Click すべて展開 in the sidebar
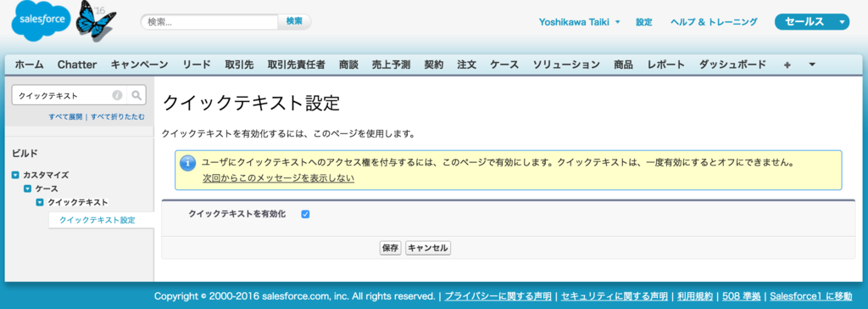868x309 pixels. click(x=65, y=117)
